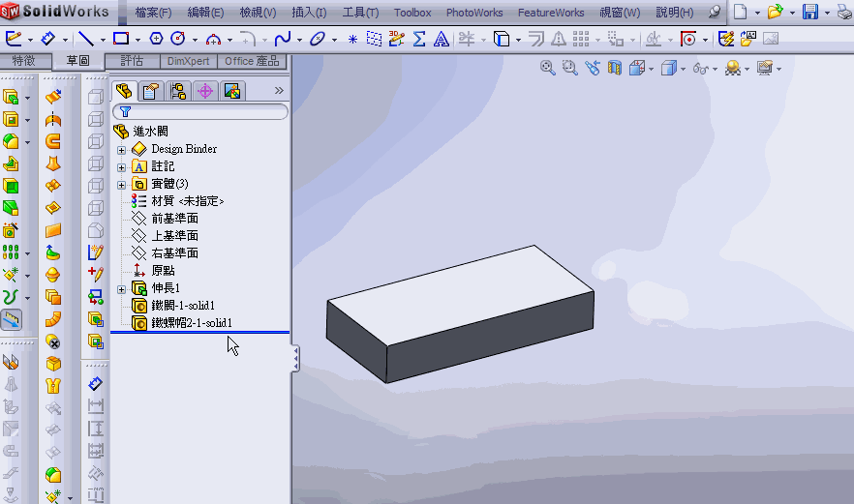Select 鐵螺帽2-1-solid1 body in tree
The height and width of the screenshot is (504, 854).
pyautogui.click(x=192, y=323)
